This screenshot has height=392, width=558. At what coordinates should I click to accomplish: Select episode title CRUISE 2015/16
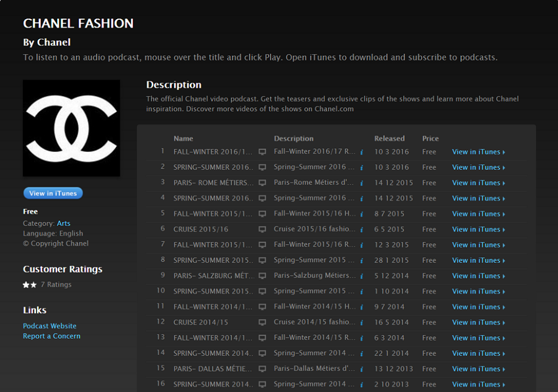(201, 229)
